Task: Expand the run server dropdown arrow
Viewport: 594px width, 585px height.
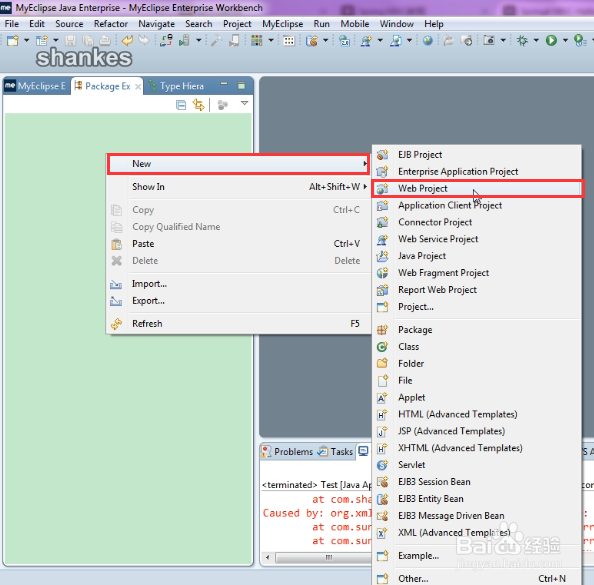Action: (x=199, y=40)
